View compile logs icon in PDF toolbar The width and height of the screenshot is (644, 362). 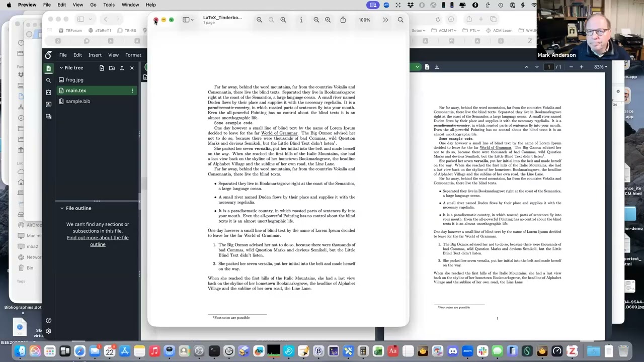click(427, 67)
